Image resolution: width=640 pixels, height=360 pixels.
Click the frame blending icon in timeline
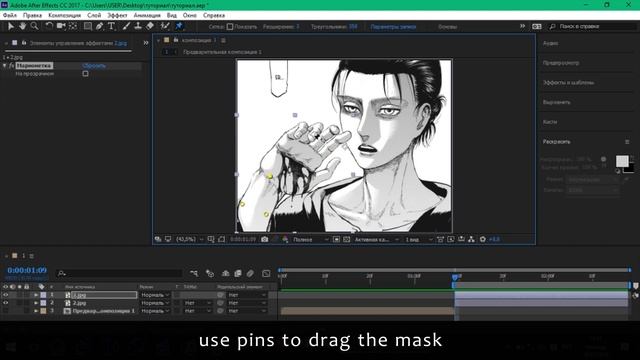[238, 273]
